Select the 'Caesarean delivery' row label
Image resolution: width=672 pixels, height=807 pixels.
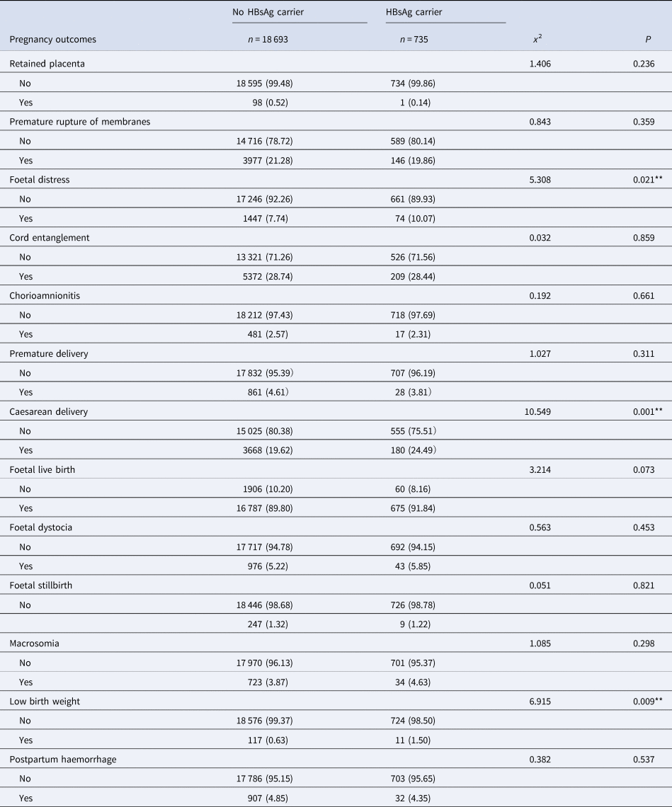[x=48, y=411]
